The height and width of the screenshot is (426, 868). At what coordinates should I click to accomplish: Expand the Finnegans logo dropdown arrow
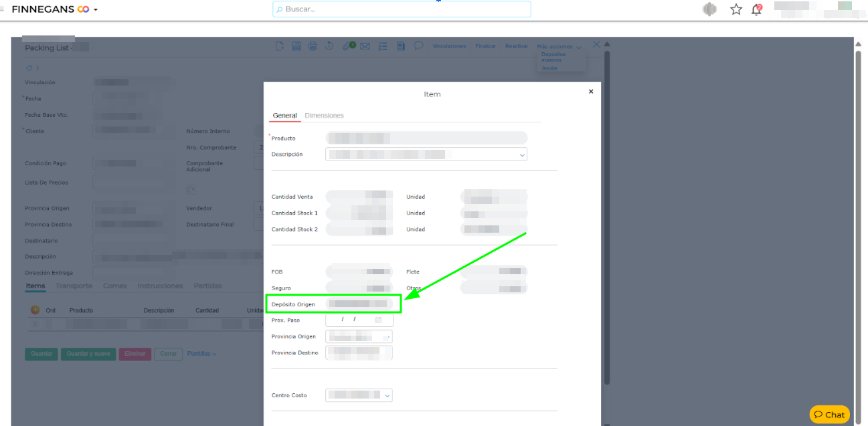(96, 10)
